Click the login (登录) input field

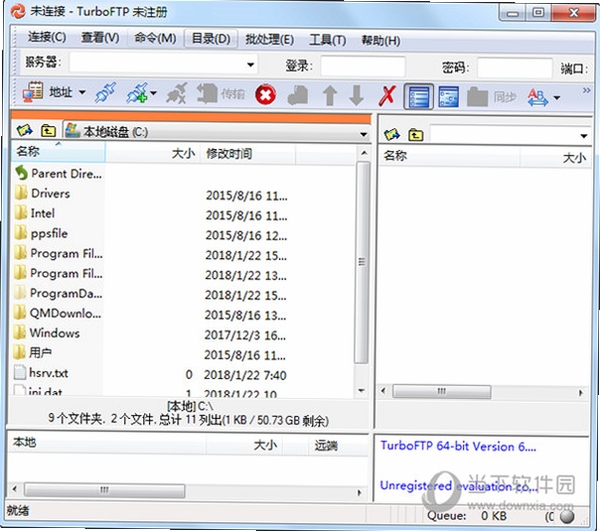point(363,66)
